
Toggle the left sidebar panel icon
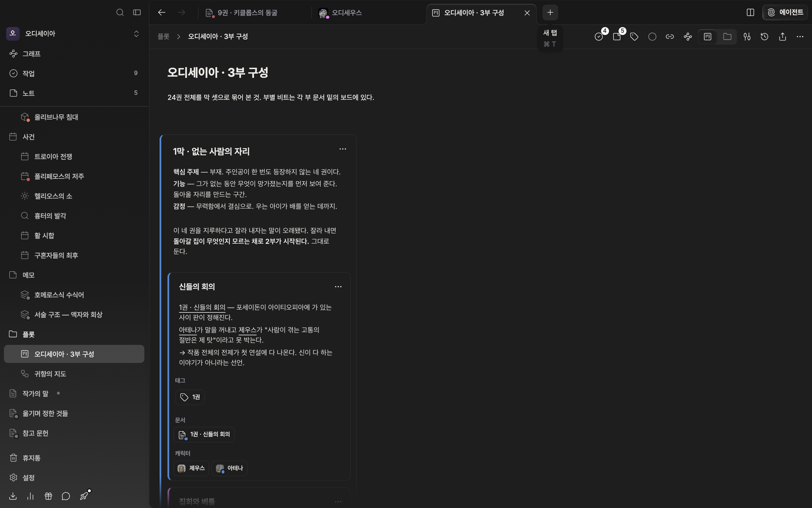point(136,12)
